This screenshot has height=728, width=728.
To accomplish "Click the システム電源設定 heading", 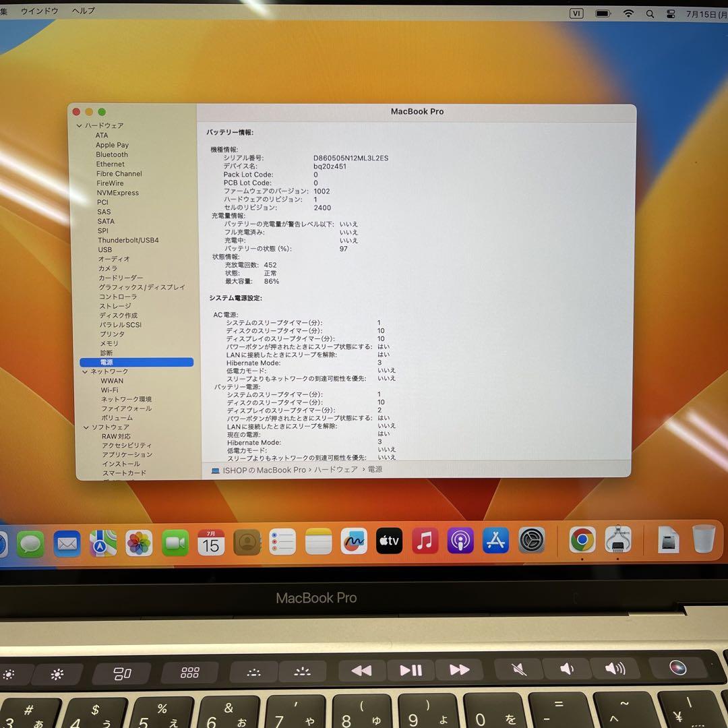I will click(x=235, y=298).
